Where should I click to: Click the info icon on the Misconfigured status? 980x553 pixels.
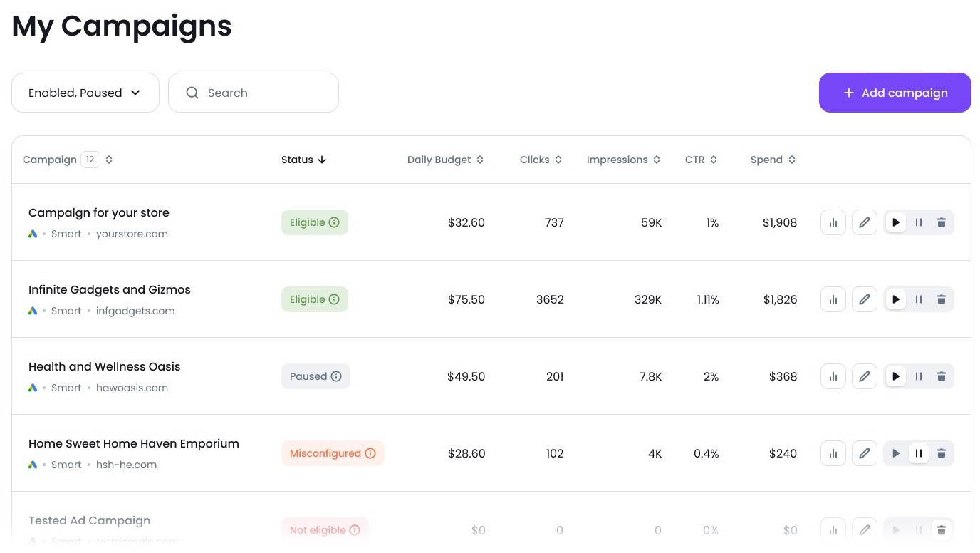(x=370, y=453)
